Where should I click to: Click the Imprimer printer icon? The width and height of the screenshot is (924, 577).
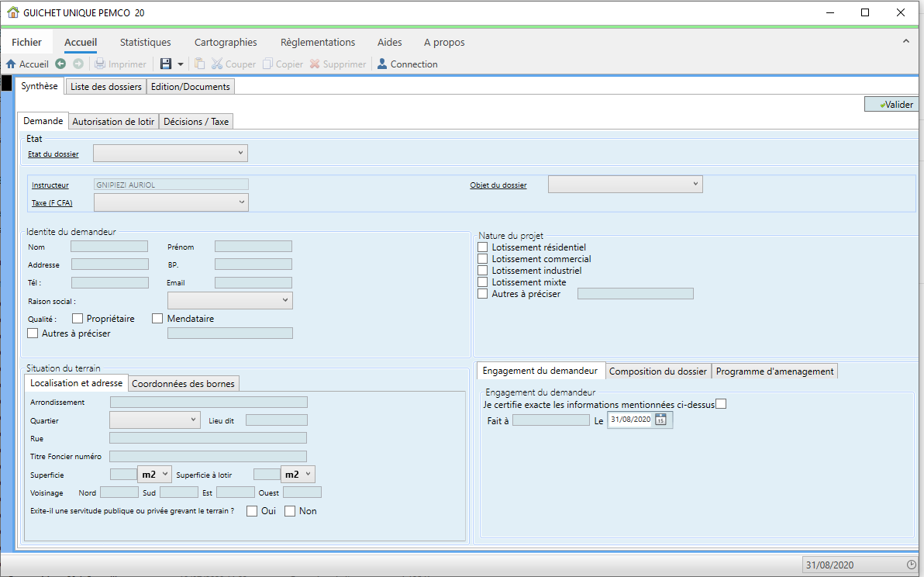point(100,64)
